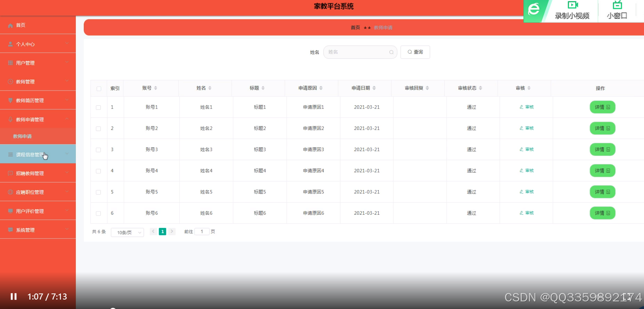Collapse the 教师申请管理 menu chevron

click(67, 119)
